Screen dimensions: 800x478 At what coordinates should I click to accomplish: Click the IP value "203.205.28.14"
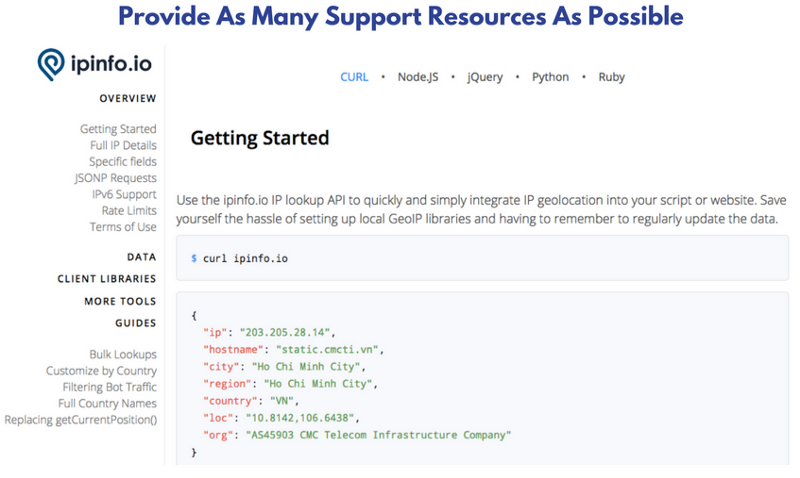click(285, 333)
